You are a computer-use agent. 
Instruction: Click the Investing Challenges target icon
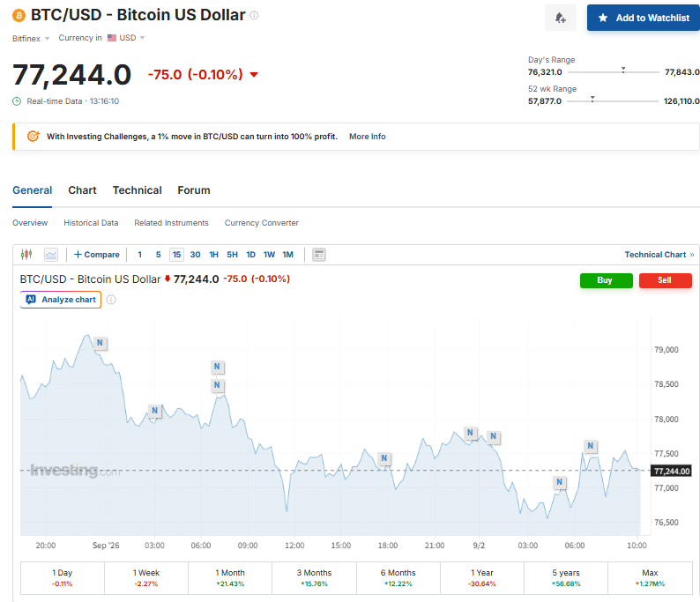(x=33, y=136)
